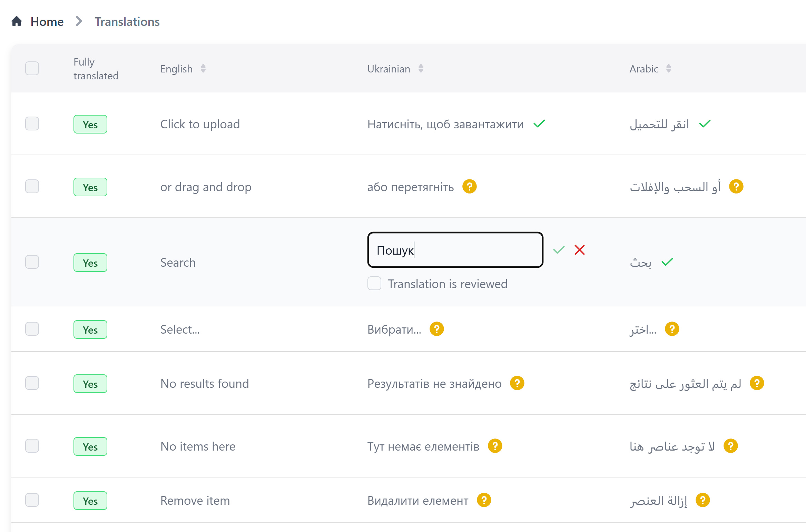The width and height of the screenshot is (806, 532).
Task: Click question mark beside 'Вибрати...'
Action: pyautogui.click(x=437, y=329)
